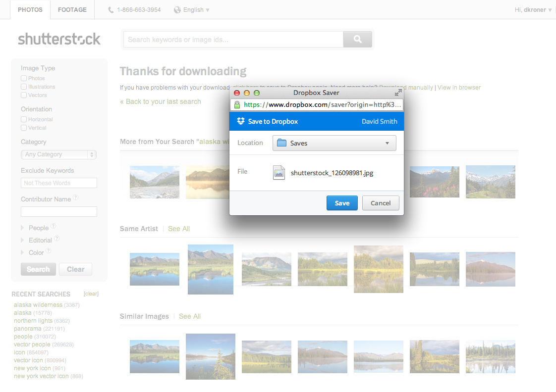Click the lock icon in the Dropbox Saver address bar
556x392 pixels.
coord(237,104)
